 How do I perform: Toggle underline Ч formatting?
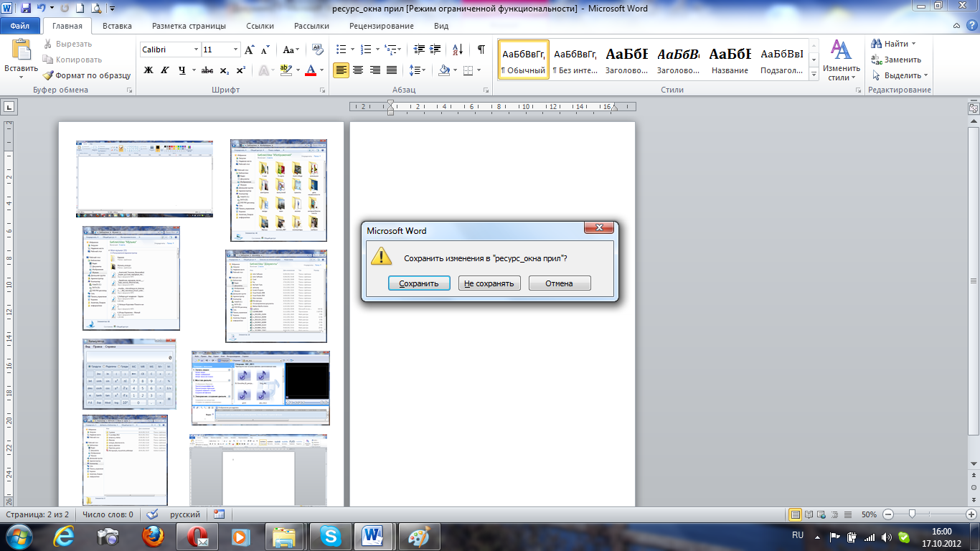[182, 70]
